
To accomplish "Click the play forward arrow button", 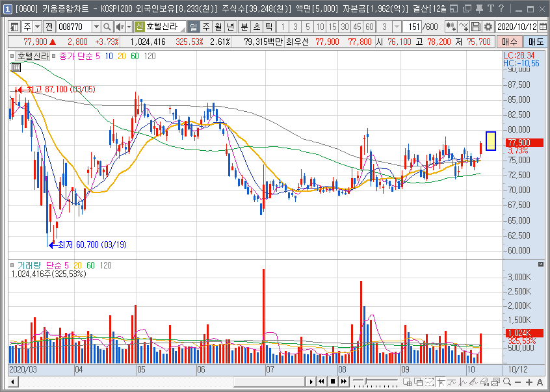I will (x=311, y=382).
